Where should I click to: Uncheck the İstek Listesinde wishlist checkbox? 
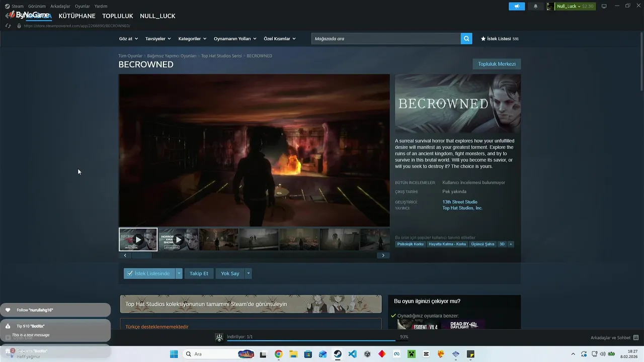click(x=130, y=273)
